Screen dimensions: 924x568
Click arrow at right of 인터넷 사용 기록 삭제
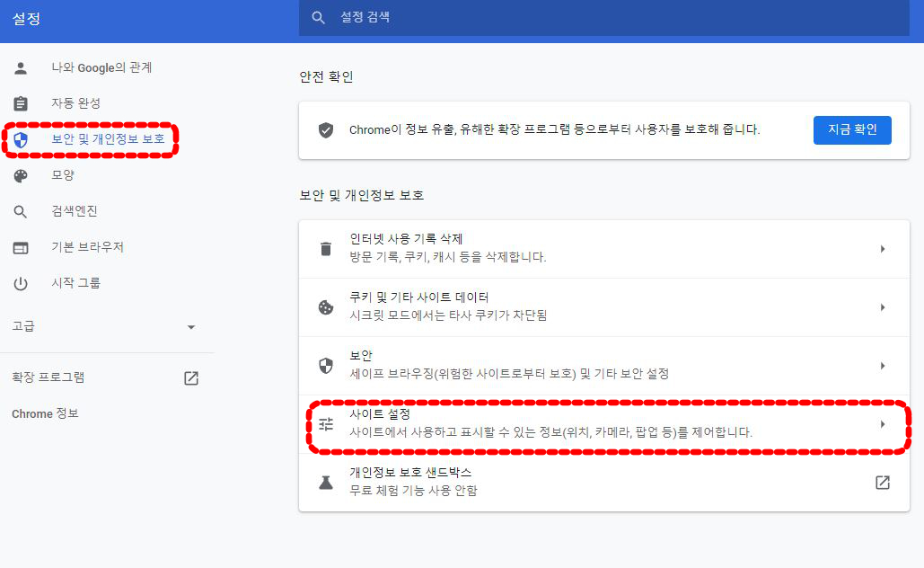tap(883, 249)
